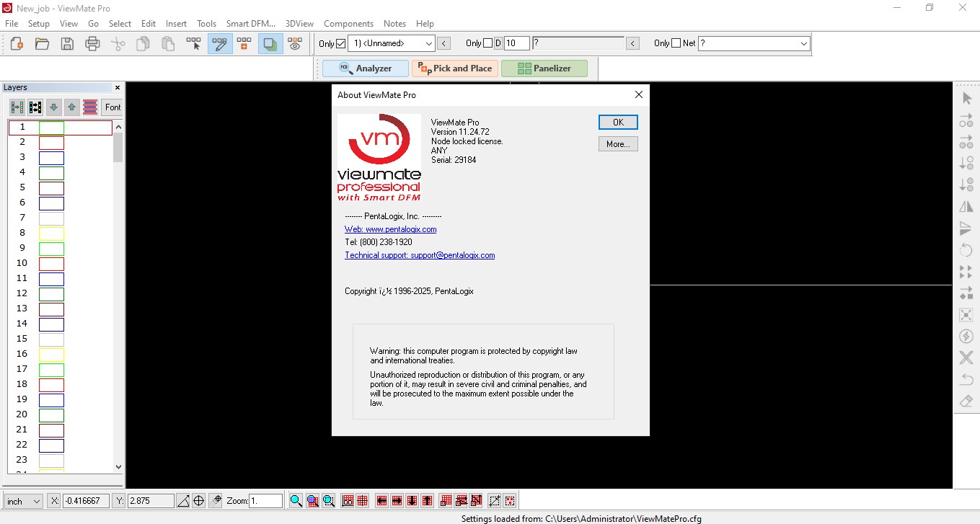Click the green color swatch of layer 1
This screenshot has height=524, width=980.
51,128
